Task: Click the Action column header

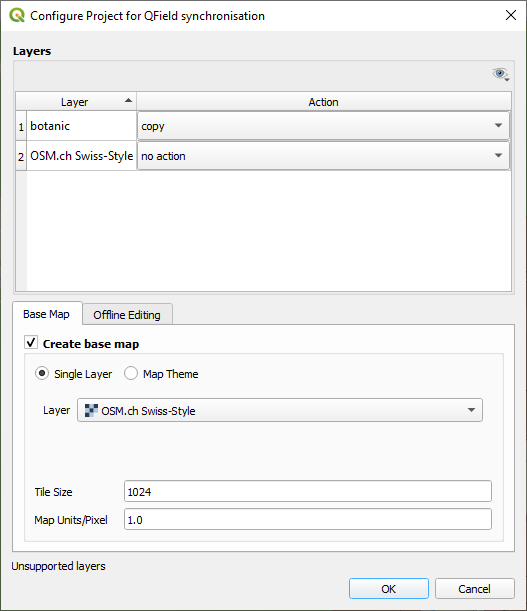Action: tap(324, 102)
